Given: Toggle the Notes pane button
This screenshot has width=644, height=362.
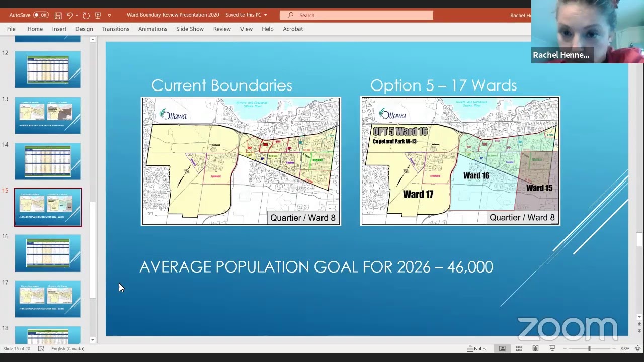Looking at the screenshot, I should [x=476, y=348].
